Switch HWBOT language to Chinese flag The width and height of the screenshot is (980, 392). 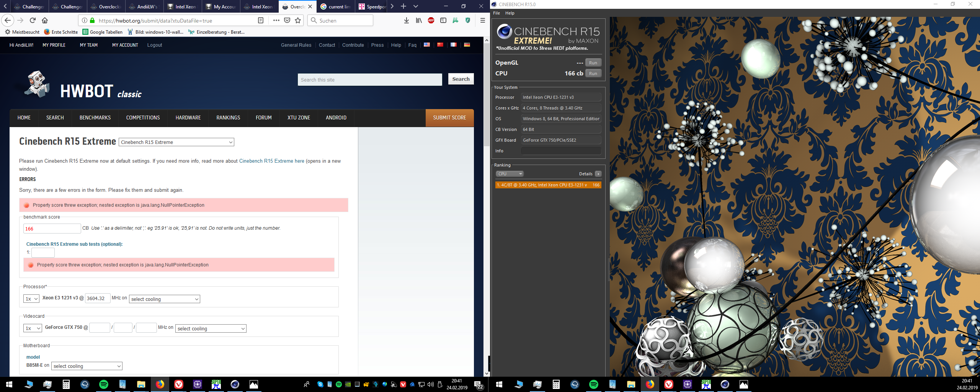tap(440, 45)
